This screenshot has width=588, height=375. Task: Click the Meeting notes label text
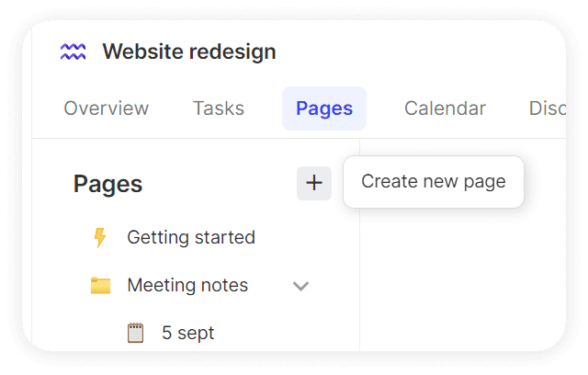click(x=187, y=286)
